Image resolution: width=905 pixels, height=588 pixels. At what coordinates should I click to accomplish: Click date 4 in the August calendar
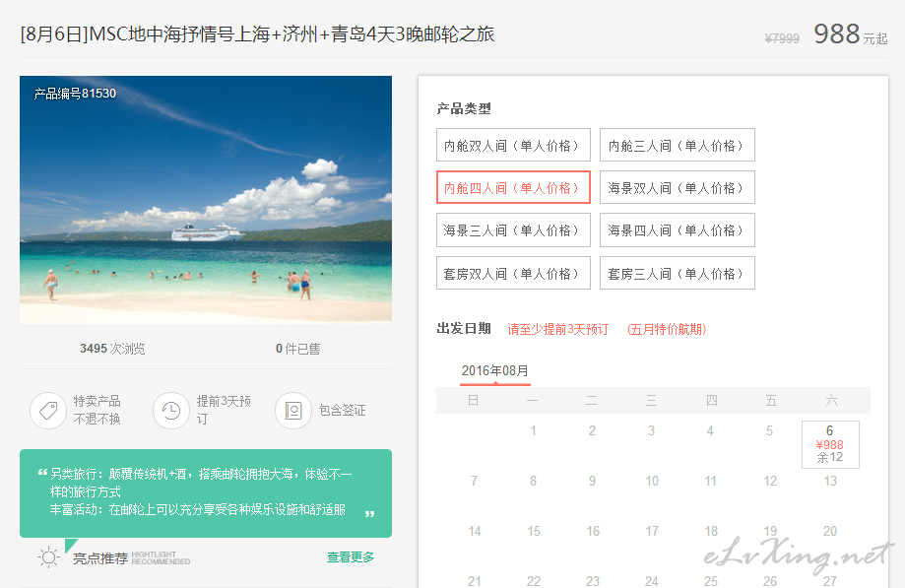710,431
